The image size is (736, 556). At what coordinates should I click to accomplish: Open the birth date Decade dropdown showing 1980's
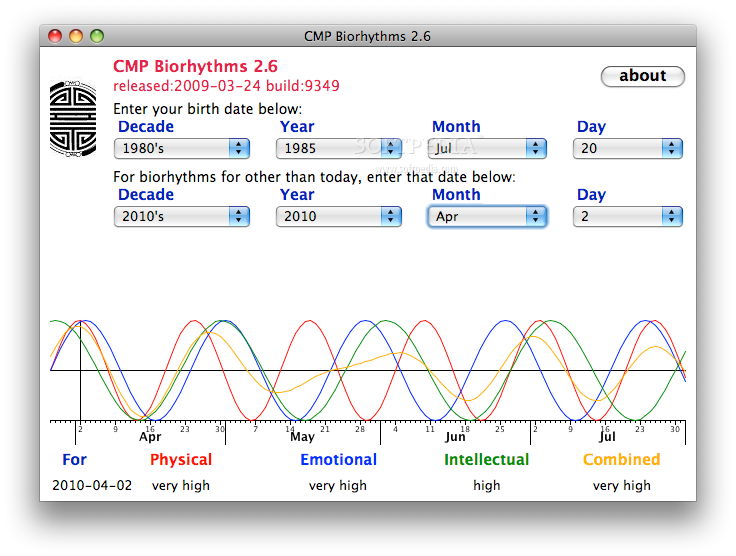(x=182, y=148)
